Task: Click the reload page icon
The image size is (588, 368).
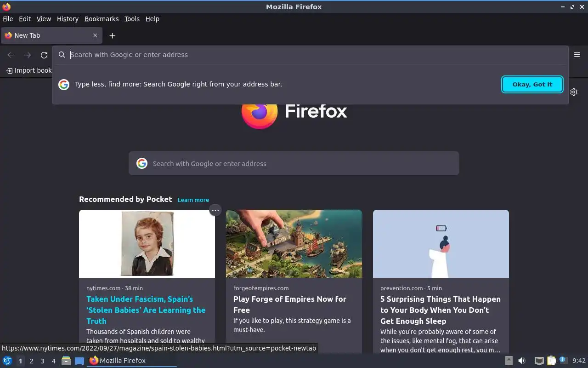Action: point(44,55)
